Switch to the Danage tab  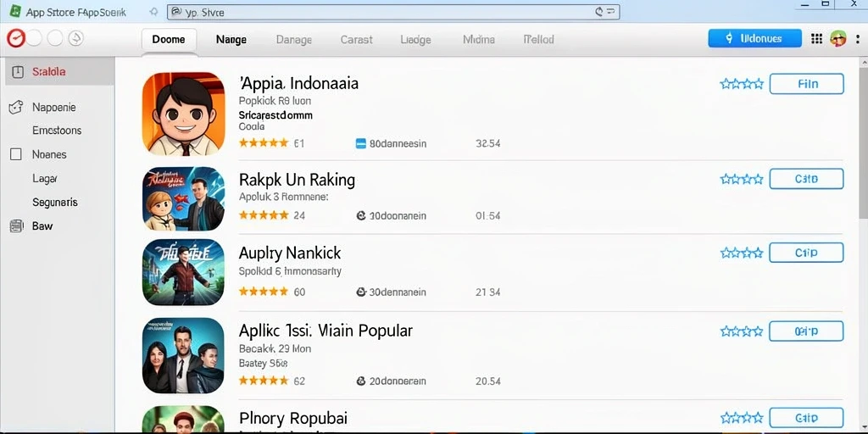294,40
